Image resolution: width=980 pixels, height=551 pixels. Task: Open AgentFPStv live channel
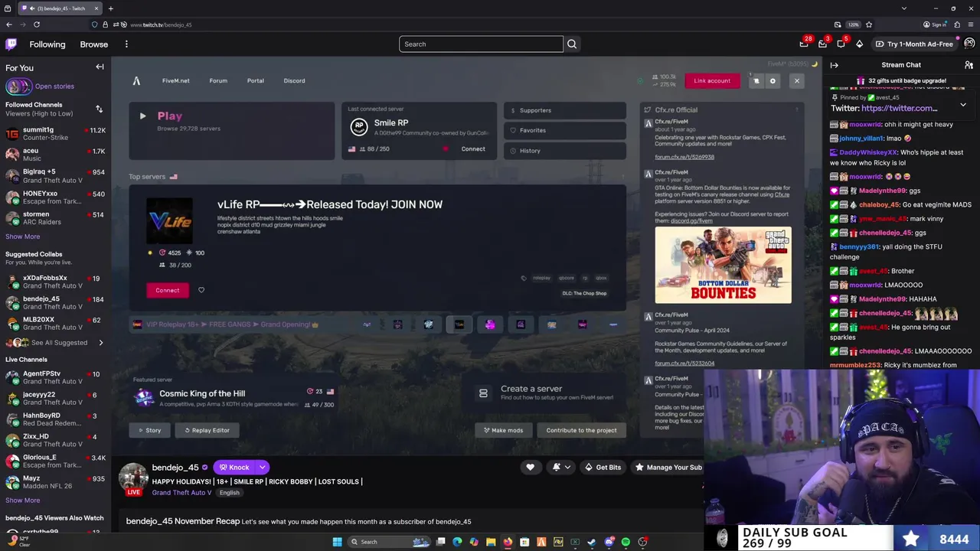tap(55, 377)
